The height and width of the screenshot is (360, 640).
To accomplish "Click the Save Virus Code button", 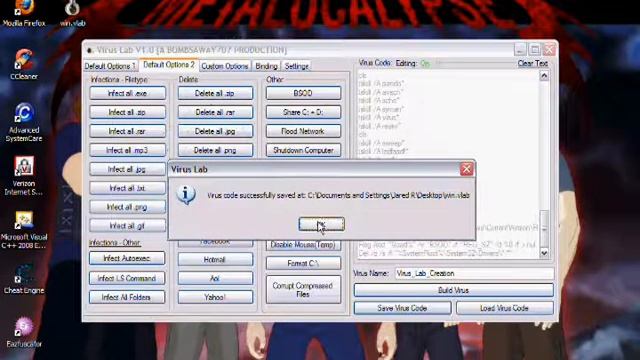I will [x=402, y=308].
